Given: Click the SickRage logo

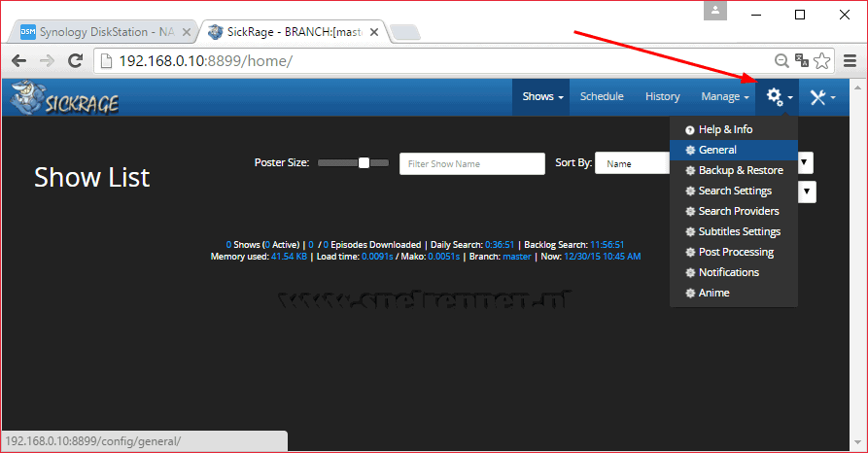Looking at the screenshot, I should tap(64, 98).
